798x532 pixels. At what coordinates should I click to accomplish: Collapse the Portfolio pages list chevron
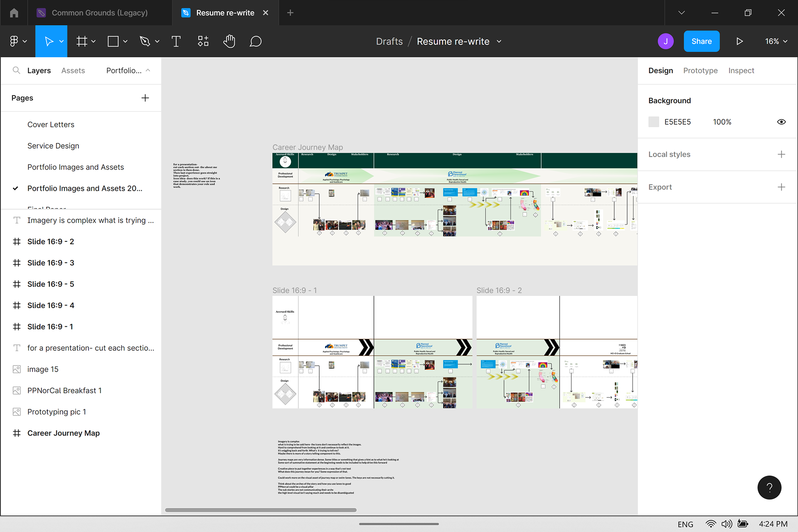[148, 70]
